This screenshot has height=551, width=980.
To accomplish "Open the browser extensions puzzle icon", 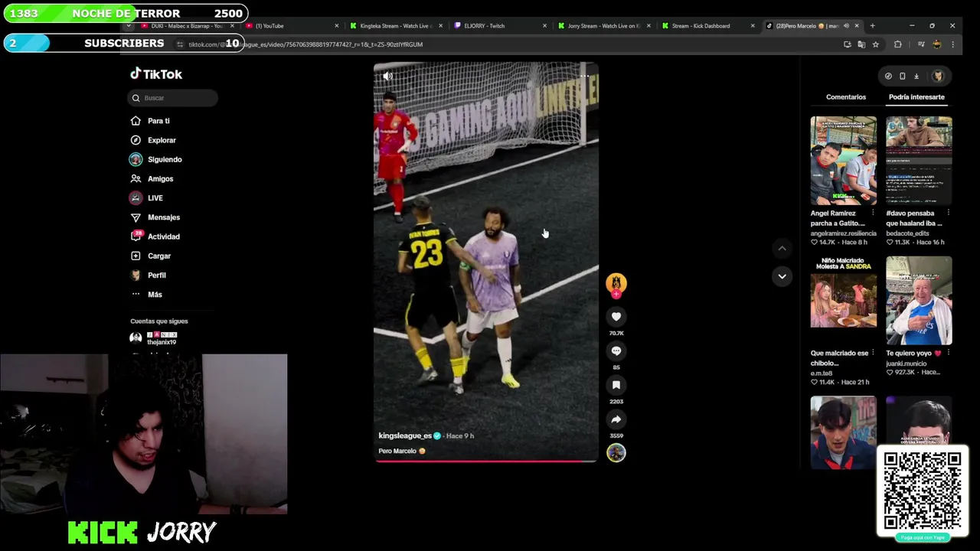I will [x=898, y=44].
